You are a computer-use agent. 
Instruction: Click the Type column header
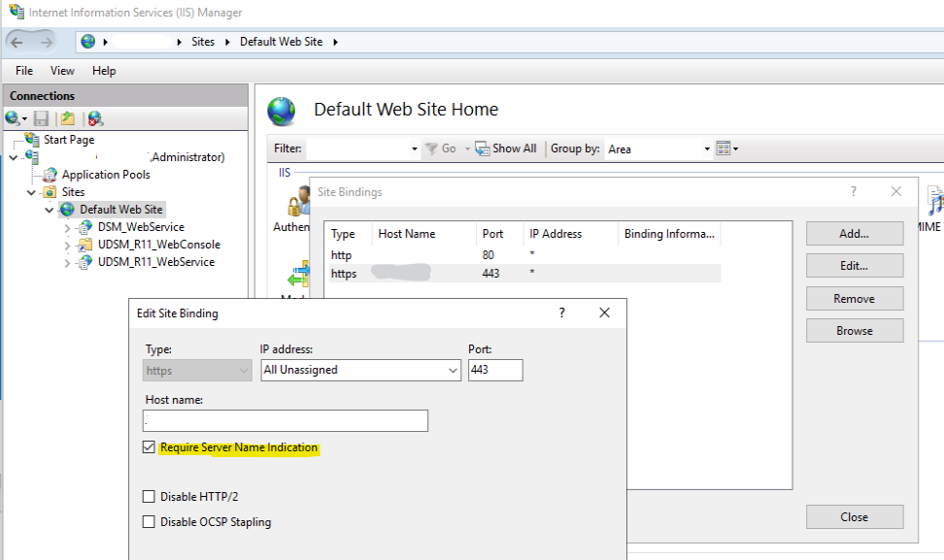(x=350, y=234)
